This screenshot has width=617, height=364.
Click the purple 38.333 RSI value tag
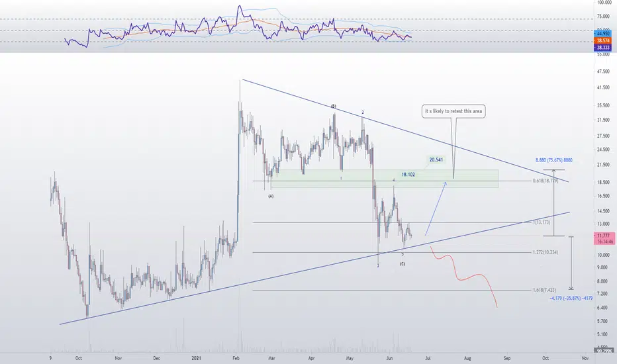[x=603, y=47]
